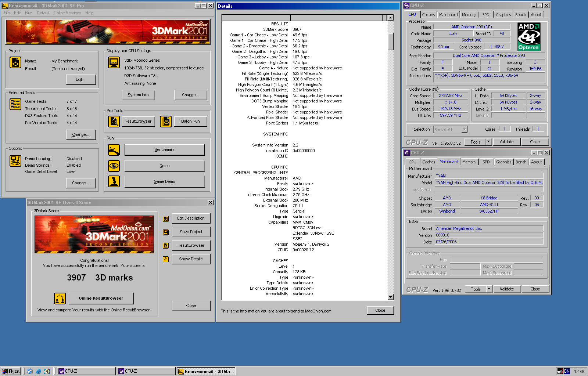Click the EN language indicator in tray
This screenshot has width=588, height=376.
pyautogui.click(x=567, y=371)
